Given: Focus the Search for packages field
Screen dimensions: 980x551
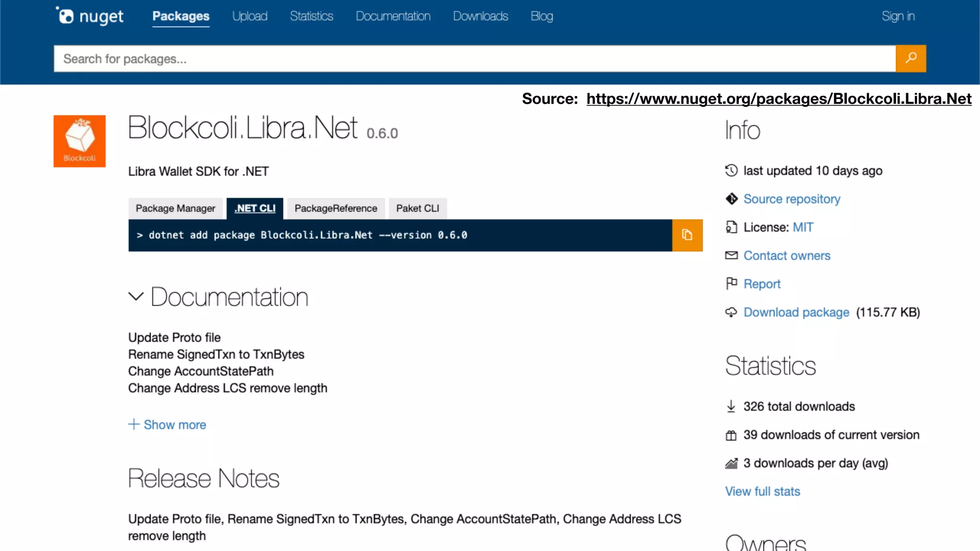Looking at the screenshot, I should [x=475, y=58].
